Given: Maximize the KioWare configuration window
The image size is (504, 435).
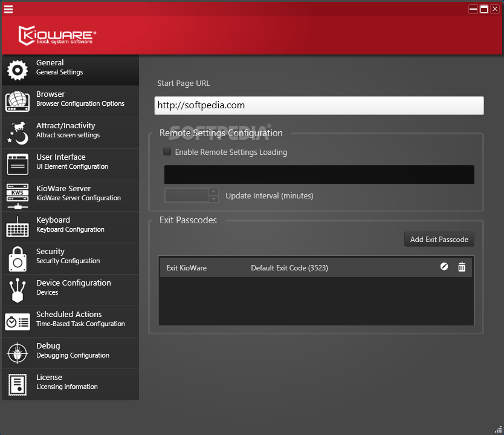Looking at the screenshot, I should coord(483,9).
